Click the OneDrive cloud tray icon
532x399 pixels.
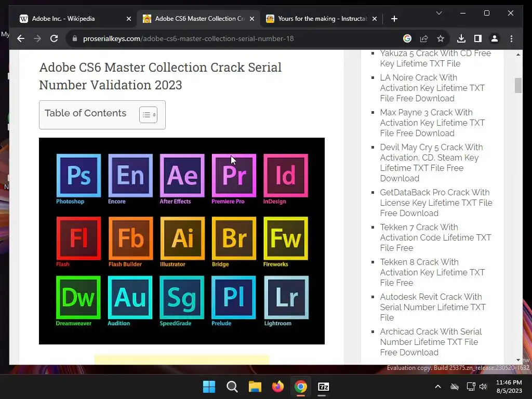tap(455, 387)
